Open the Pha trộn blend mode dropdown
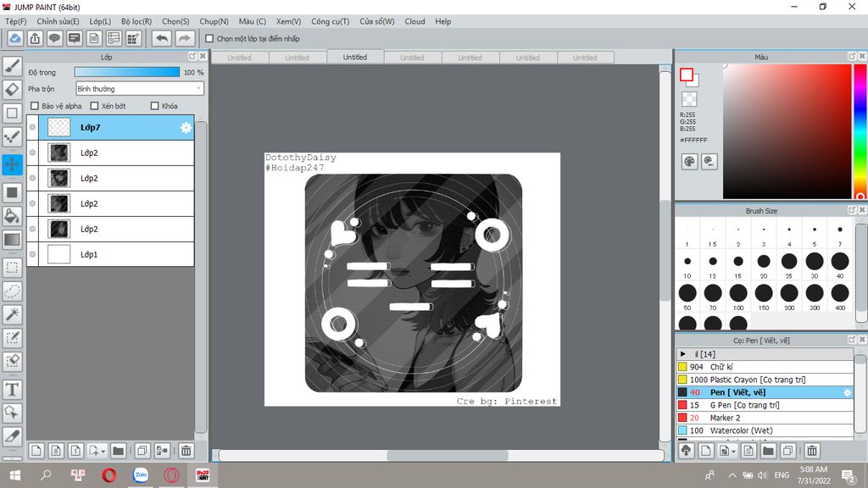The image size is (868, 488). tap(140, 88)
